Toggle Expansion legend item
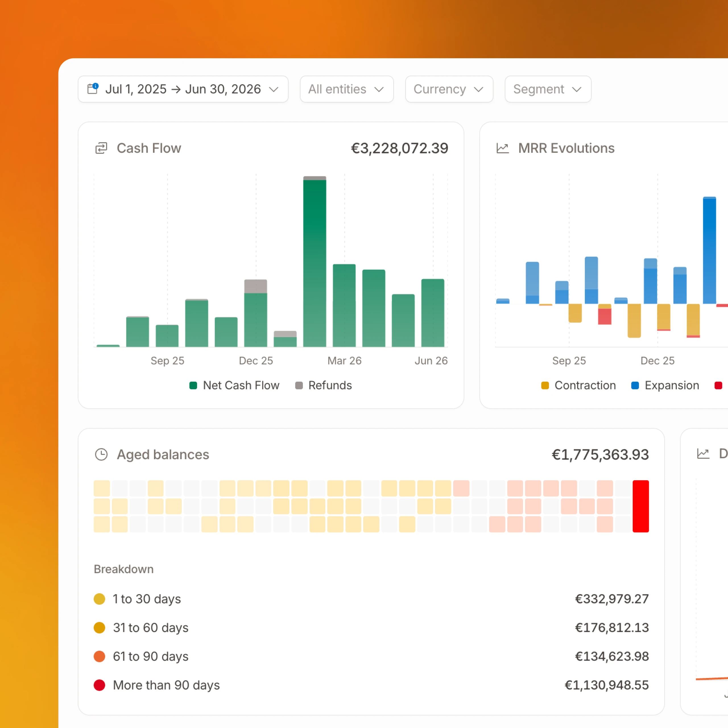The width and height of the screenshot is (728, 728). tap(665, 385)
